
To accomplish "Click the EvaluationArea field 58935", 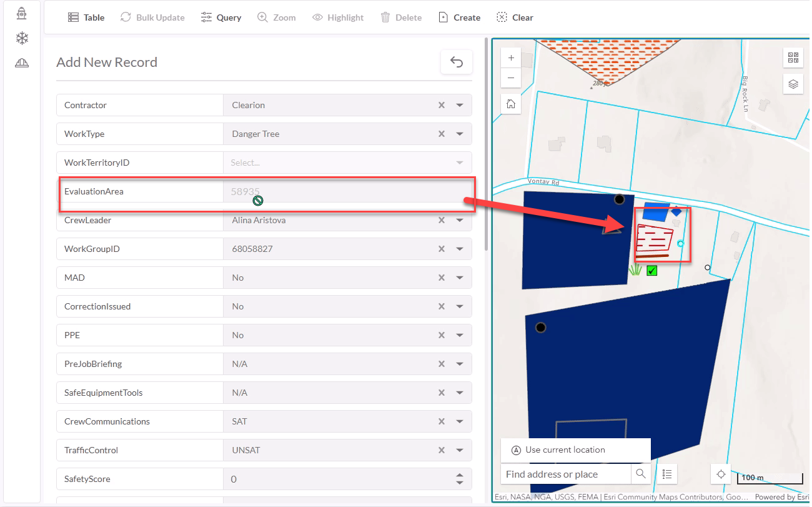I will (347, 191).
